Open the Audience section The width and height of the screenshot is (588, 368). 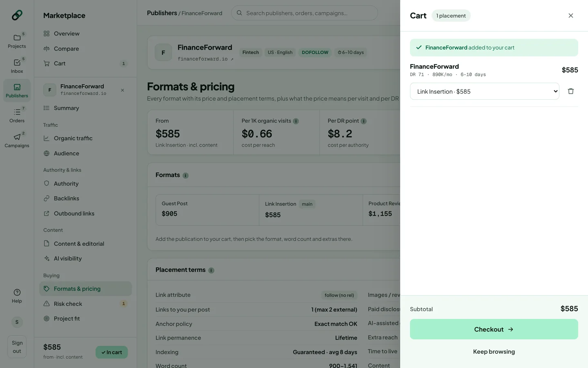[x=85, y=153]
